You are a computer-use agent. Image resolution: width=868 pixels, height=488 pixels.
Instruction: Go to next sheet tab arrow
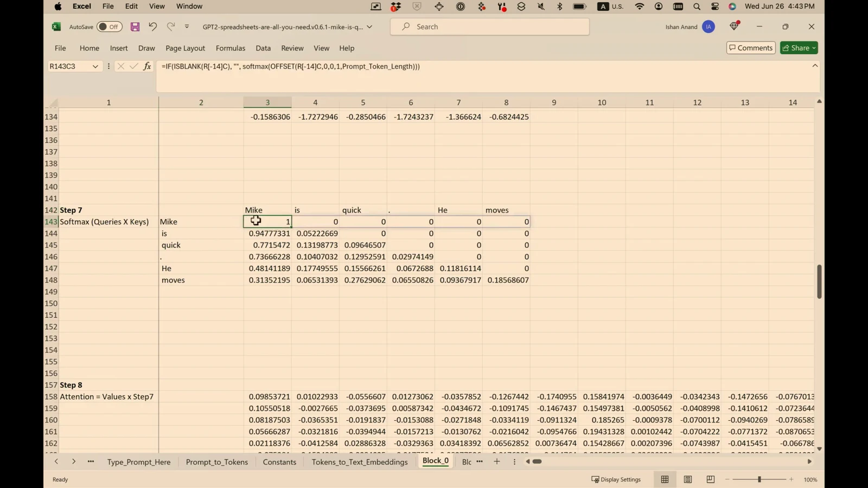(74, 462)
